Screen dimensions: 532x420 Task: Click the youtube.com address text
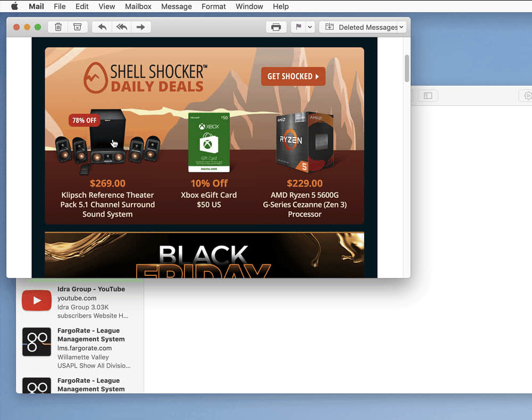[x=77, y=298]
